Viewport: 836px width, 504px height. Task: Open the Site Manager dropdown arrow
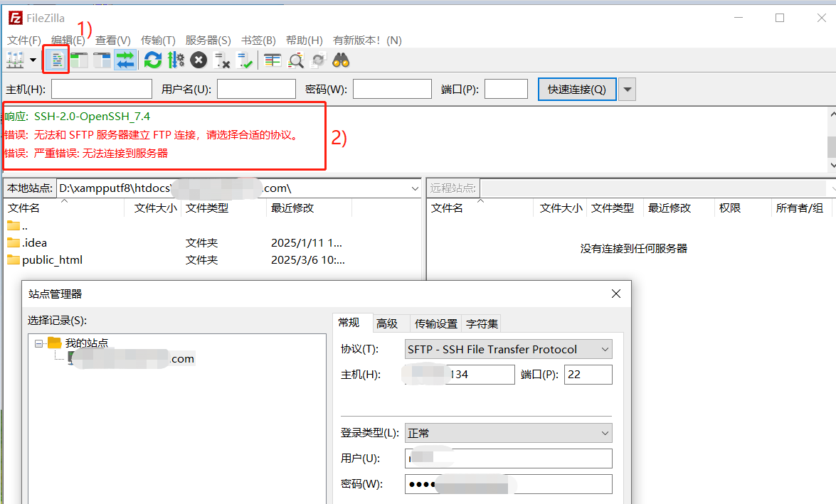click(33, 60)
